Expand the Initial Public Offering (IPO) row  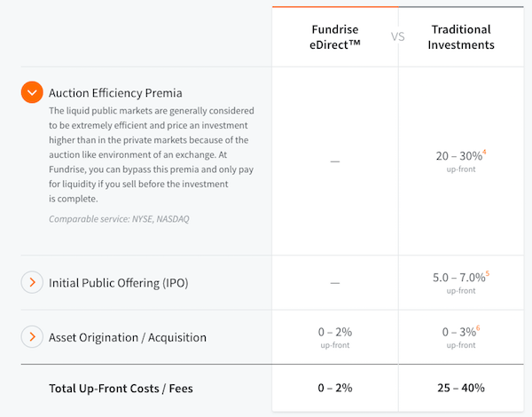[x=32, y=283]
